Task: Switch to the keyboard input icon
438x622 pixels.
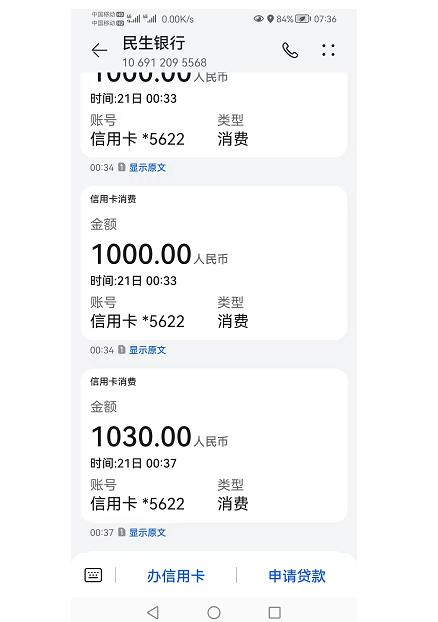Action: click(x=93, y=575)
